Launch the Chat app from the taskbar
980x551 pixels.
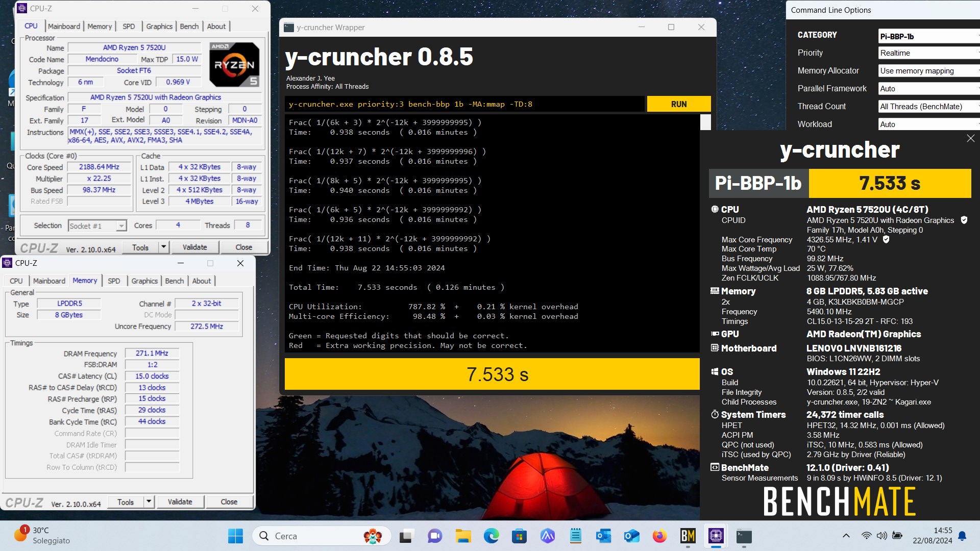coord(434,536)
